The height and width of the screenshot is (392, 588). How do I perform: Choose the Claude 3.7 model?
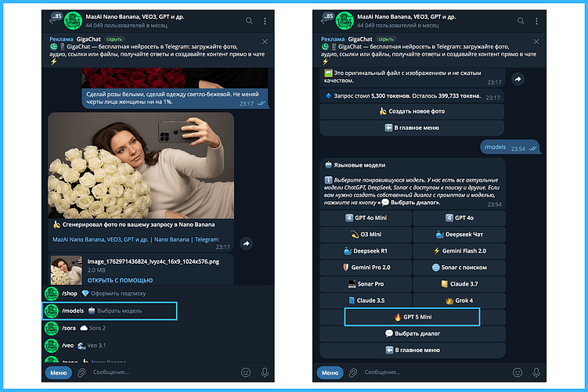(460, 284)
